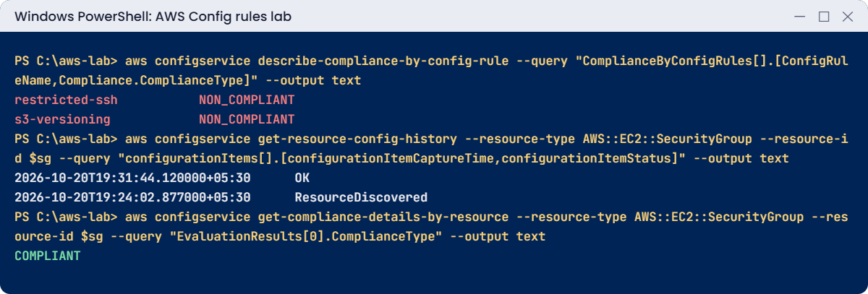Screen dimensions: 868x294
Task: Click 'eName,Compliance.ComplianceType]" --output text' line
Action: click(x=187, y=80)
